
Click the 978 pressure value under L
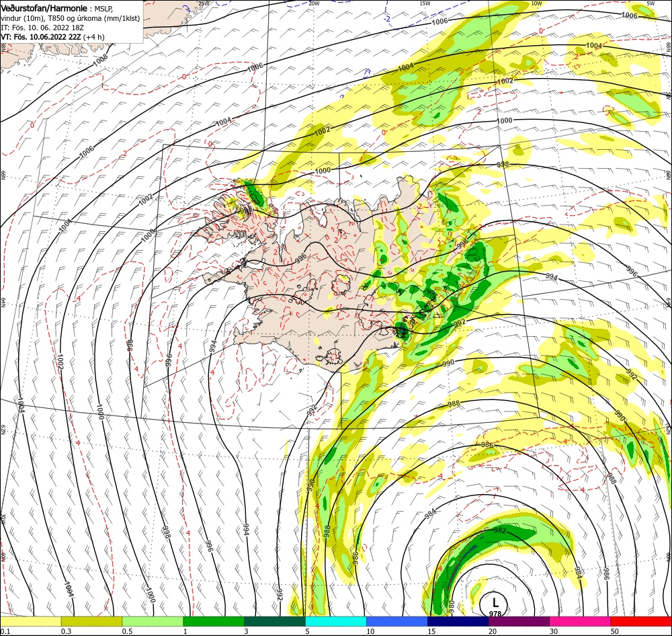[x=495, y=614]
